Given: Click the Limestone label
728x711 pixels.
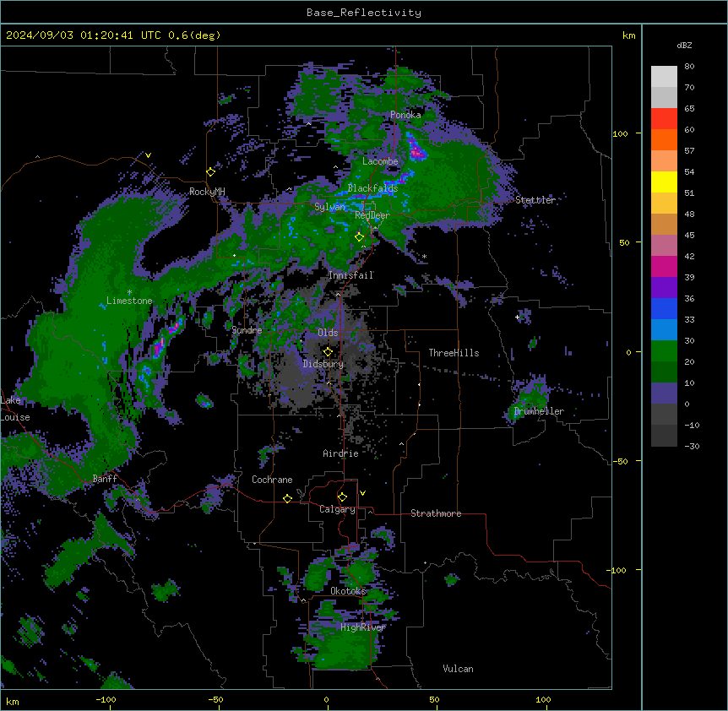Looking at the screenshot, I should (129, 301).
